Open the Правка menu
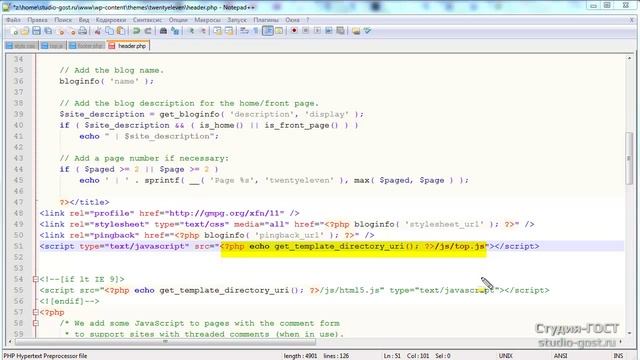 click(38, 20)
